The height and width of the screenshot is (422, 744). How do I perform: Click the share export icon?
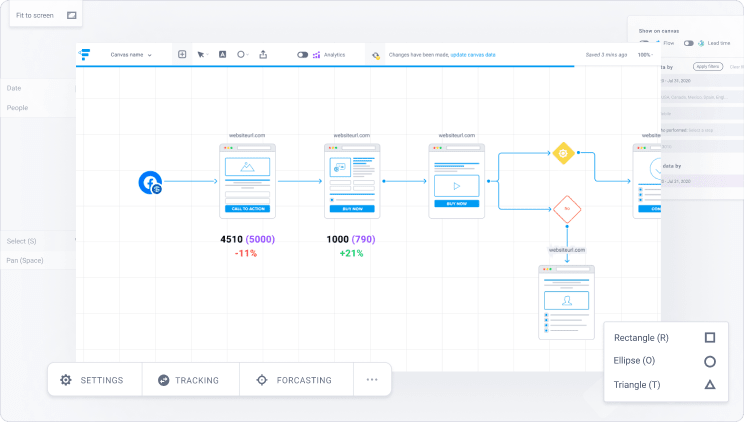tap(263, 54)
